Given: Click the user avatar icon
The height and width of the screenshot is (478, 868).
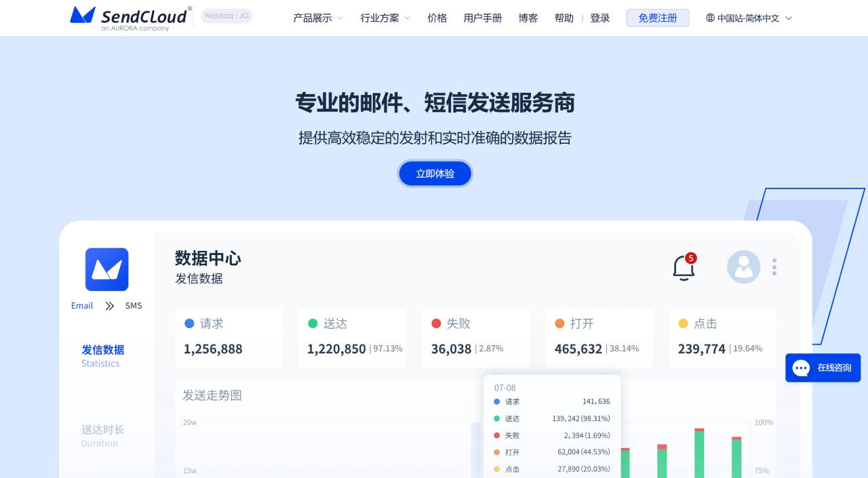Looking at the screenshot, I should click(x=744, y=267).
